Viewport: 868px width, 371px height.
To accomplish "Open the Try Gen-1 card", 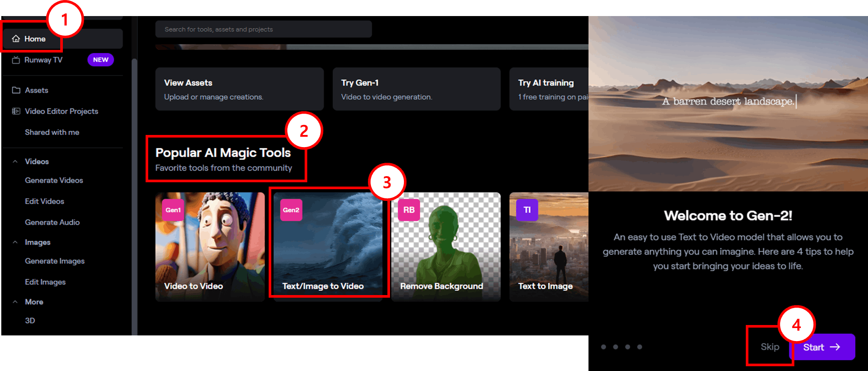I will point(416,89).
